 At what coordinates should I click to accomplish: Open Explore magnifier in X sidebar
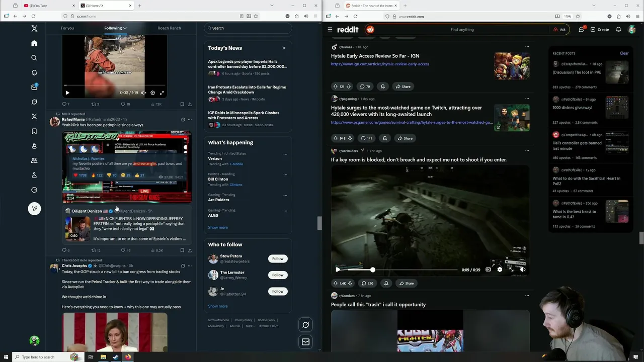click(x=34, y=58)
